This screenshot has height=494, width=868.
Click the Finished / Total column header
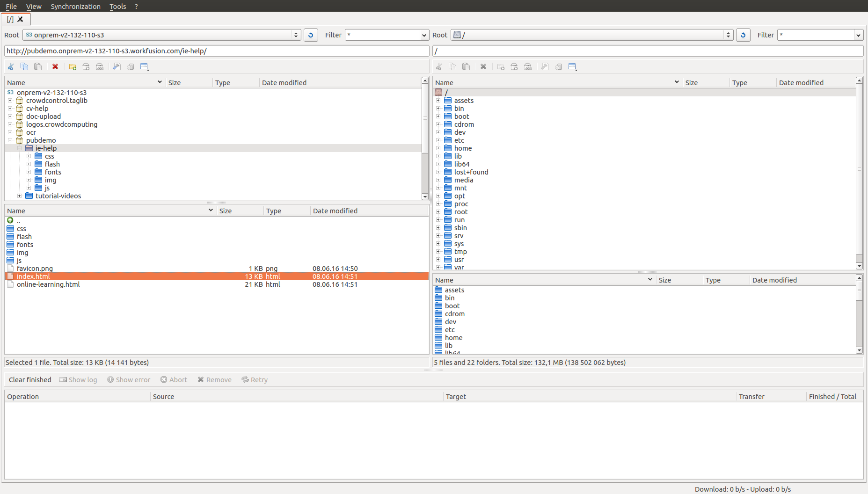(x=834, y=397)
